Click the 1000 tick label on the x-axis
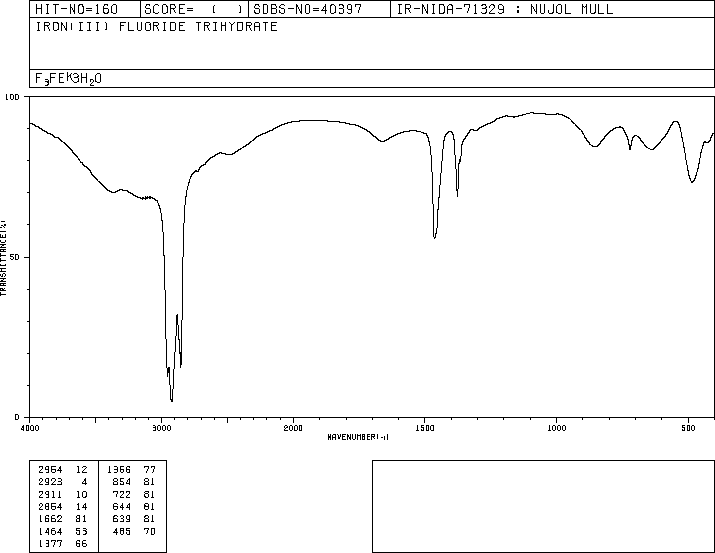The width and height of the screenshot is (715, 553). (x=557, y=428)
